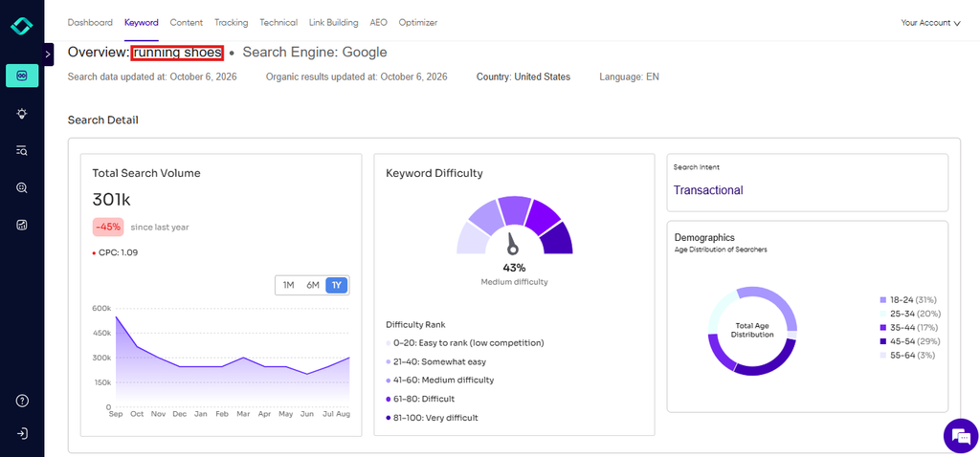Click the 43% difficulty value

coord(514,268)
